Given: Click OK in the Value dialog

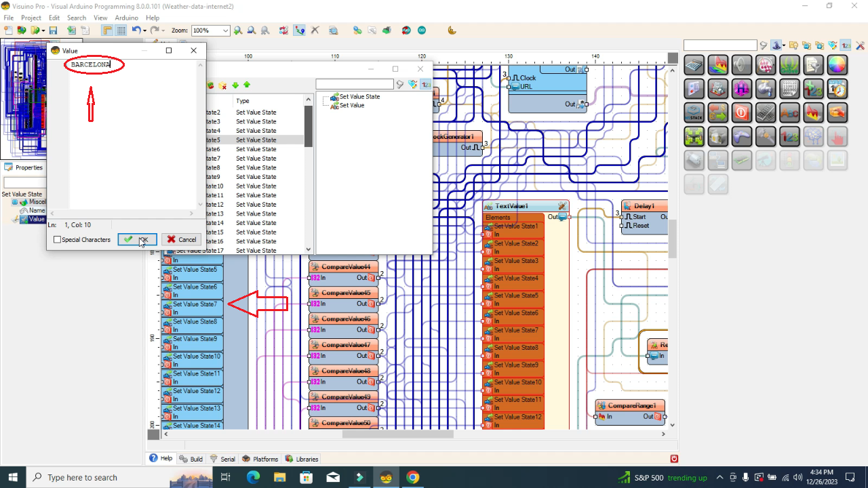Looking at the screenshot, I should point(138,239).
